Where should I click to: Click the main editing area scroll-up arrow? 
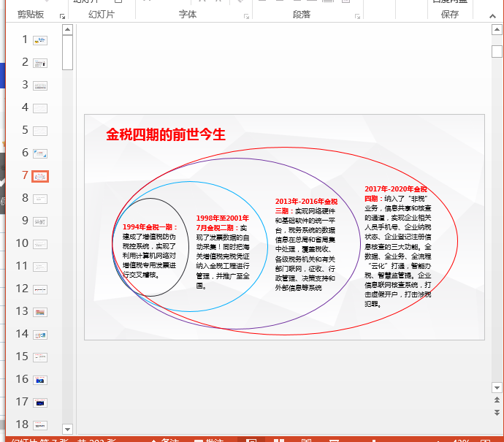497,30
